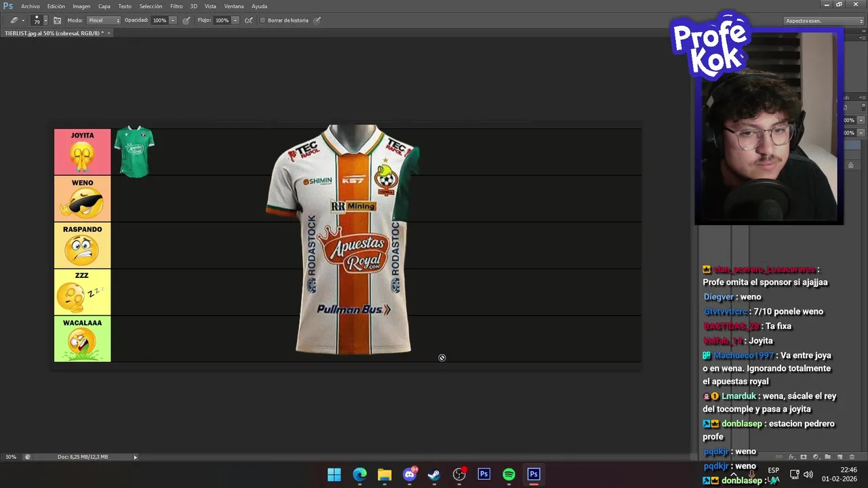Click the JOYITA tier label
Viewport: 868px width, 488px height.
point(82,152)
